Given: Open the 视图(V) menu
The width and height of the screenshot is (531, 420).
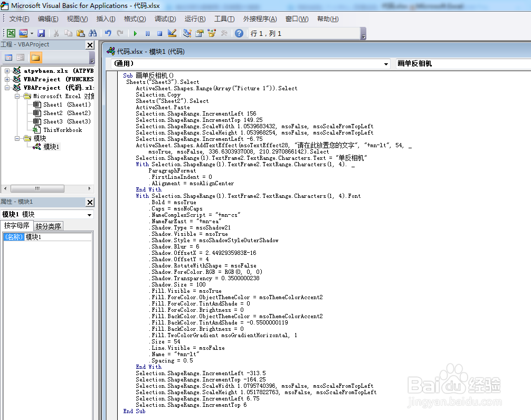Looking at the screenshot, I should coord(77,19).
